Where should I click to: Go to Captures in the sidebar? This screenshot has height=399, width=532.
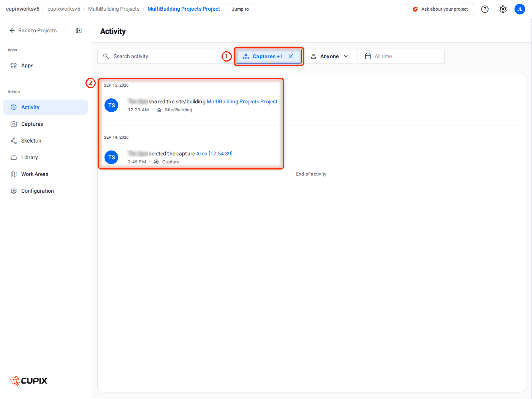[46, 124]
